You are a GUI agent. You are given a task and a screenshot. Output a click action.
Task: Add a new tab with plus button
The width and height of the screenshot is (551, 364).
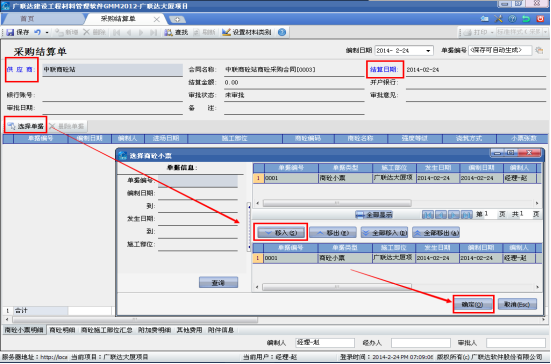click(177, 19)
